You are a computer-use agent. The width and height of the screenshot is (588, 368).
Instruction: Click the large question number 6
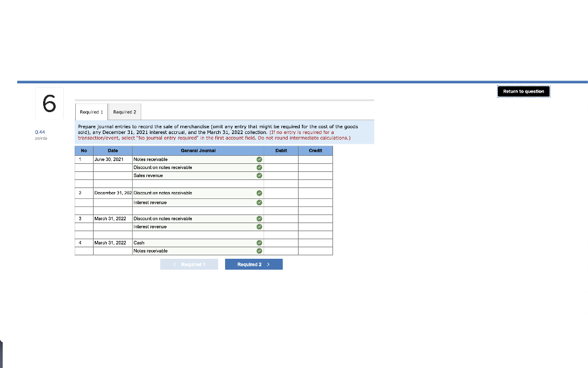49,103
